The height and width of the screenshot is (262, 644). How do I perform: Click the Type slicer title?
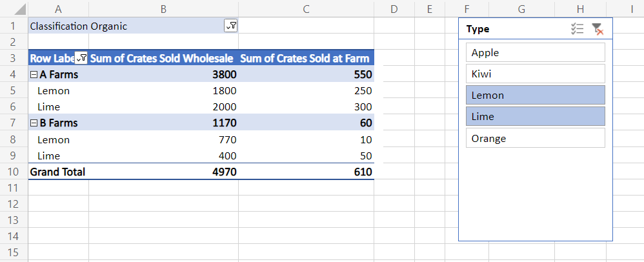tap(478, 29)
